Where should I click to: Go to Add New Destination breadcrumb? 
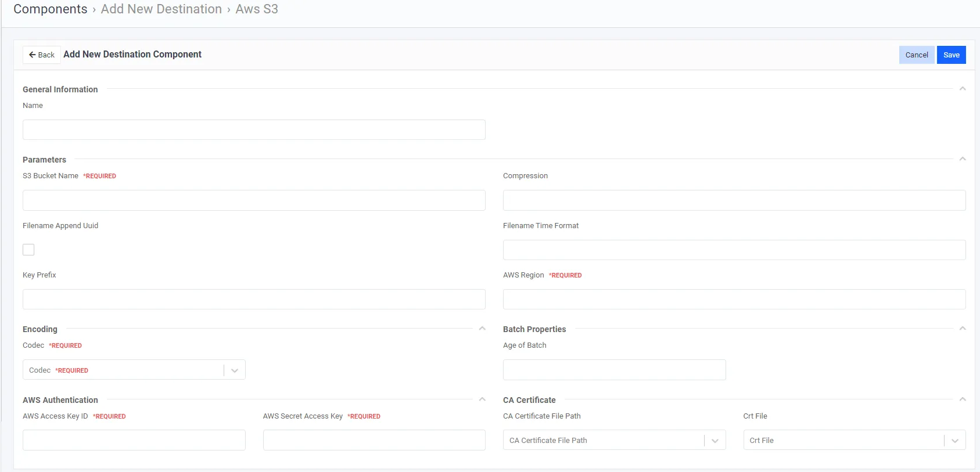[x=161, y=9]
